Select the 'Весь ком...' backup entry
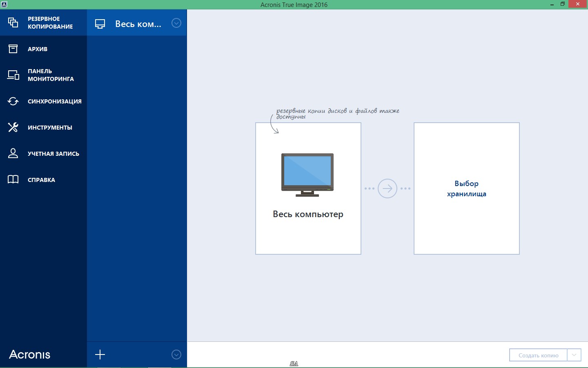The height and width of the screenshot is (368, 588). tap(137, 23)
